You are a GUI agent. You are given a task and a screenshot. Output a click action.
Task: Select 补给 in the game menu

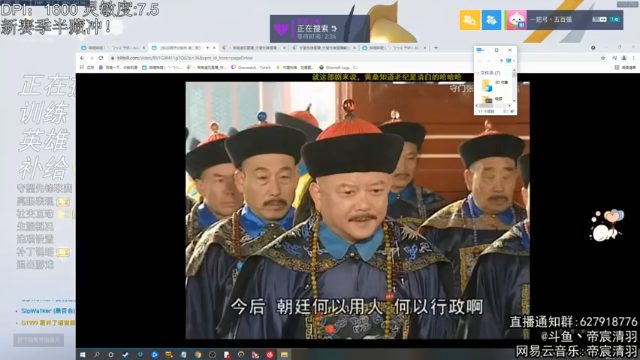click(44, 168)
